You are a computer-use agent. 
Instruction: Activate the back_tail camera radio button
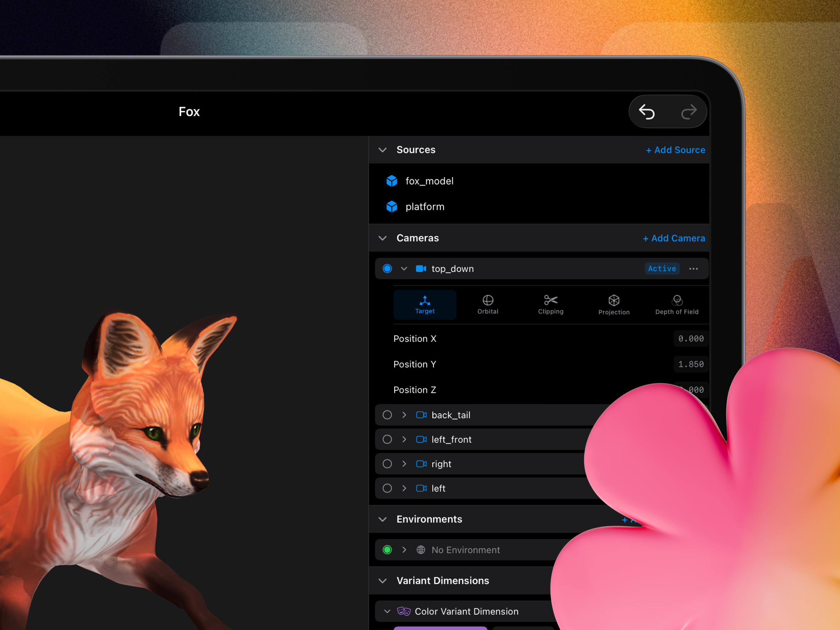(x=387, y=415)
